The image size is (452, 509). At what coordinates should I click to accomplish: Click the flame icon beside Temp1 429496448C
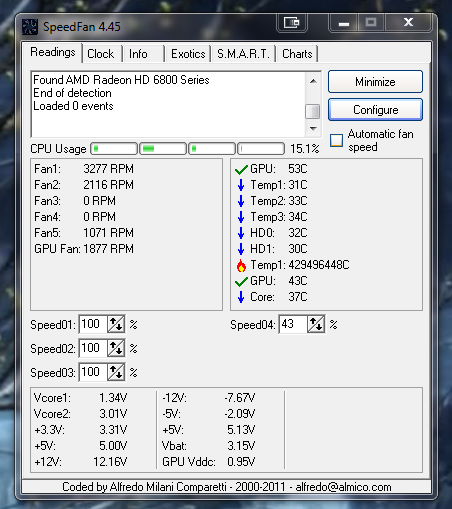coord(241,265)
